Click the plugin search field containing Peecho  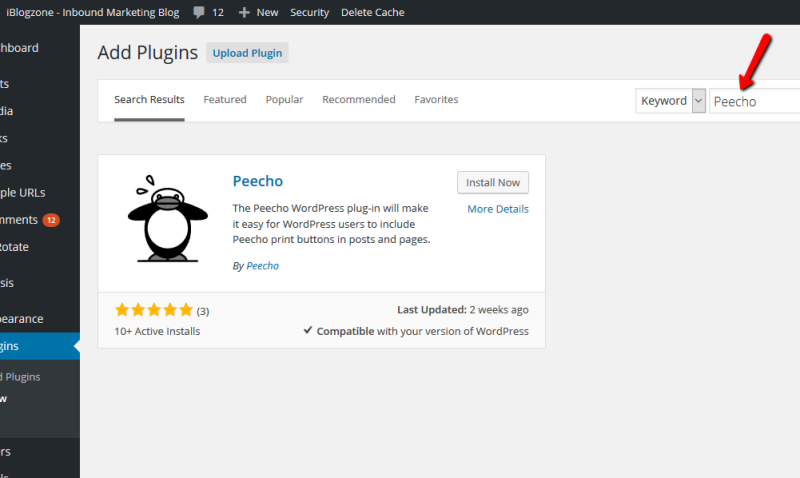tap(755, 101)
